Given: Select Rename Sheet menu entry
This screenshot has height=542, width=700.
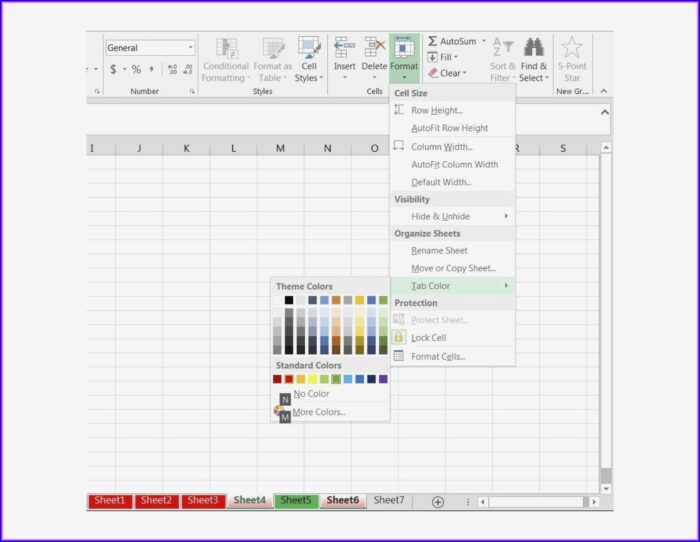Looking at the screenshot, I should [x=453, y=250].
